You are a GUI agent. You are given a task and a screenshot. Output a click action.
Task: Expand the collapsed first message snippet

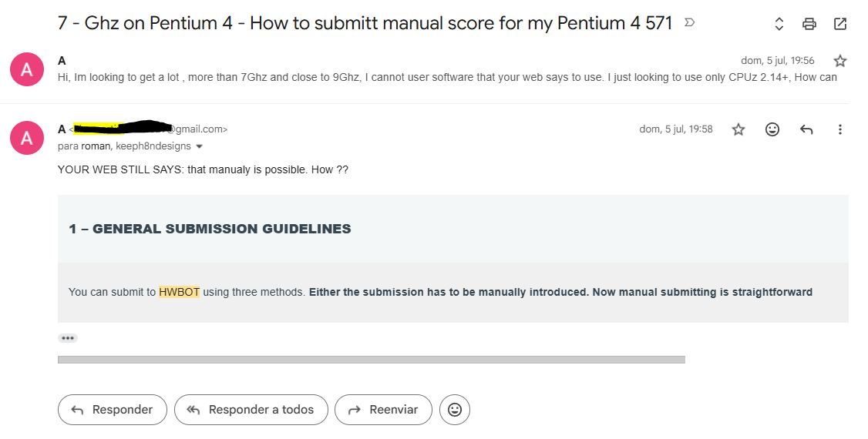pyautogui.click(x=447, y=78)
